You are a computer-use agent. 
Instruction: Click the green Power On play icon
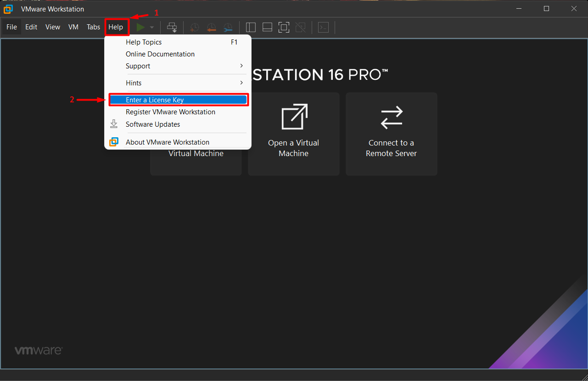pyautogui.click(x=140, y=28)
